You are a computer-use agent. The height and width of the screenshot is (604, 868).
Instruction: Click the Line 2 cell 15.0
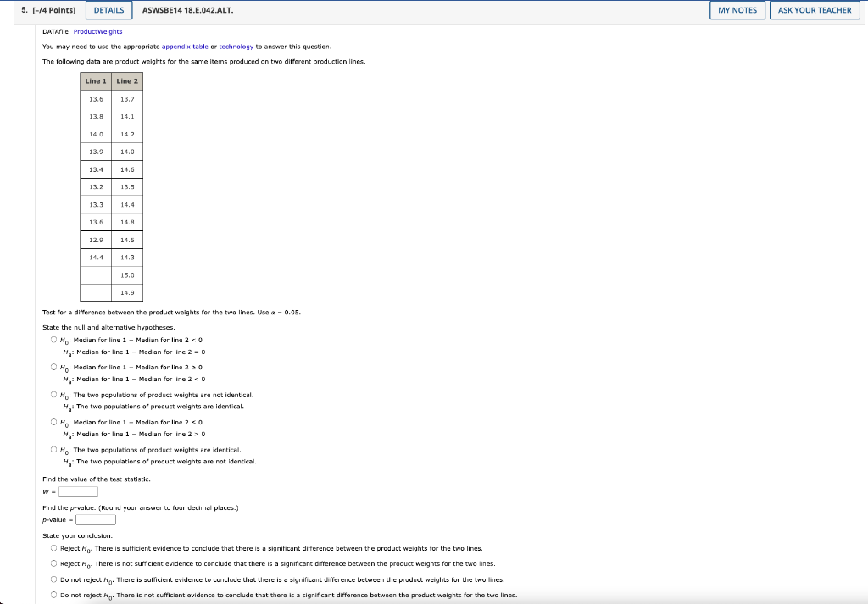(127, 275)
